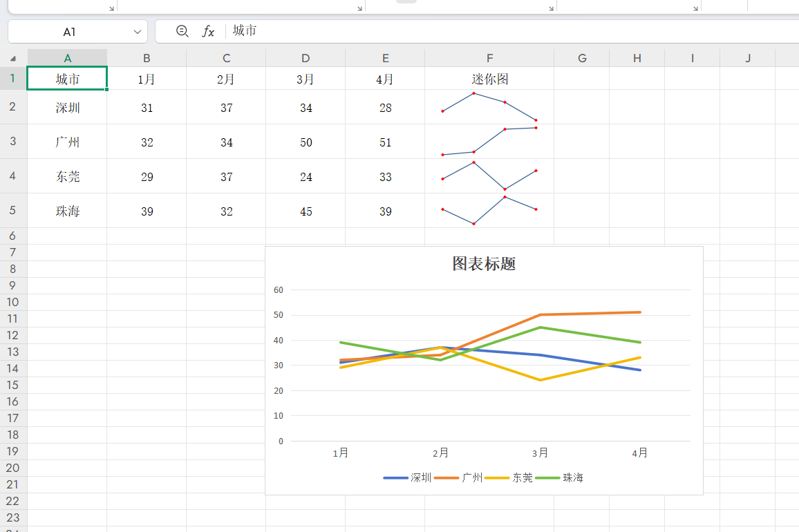The width and height of the screenshot is (799, 532).
Task: Expand the Name Box dropdown arrow
Action: click(x=136, y=32)
